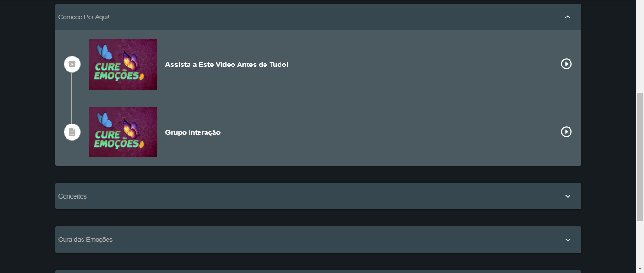Expand the Conceitos section chevron

tap(568, 196)
